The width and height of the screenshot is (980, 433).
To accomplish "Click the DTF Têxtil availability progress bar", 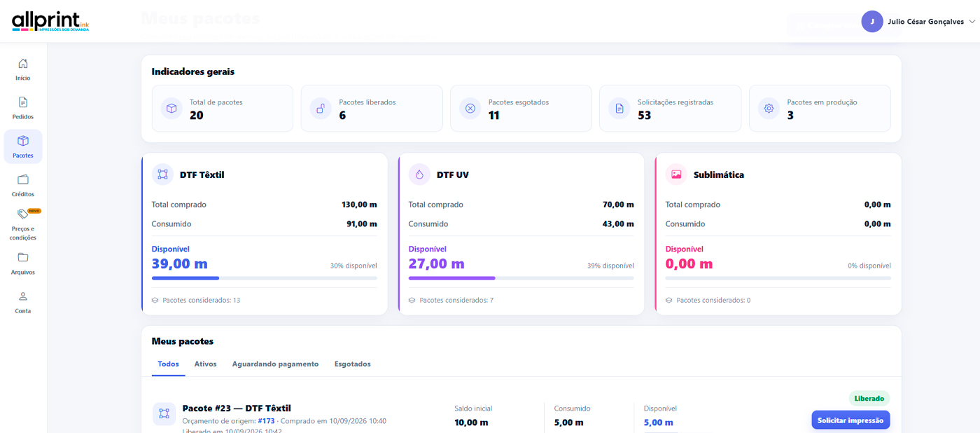I will [x=265, y=278].
